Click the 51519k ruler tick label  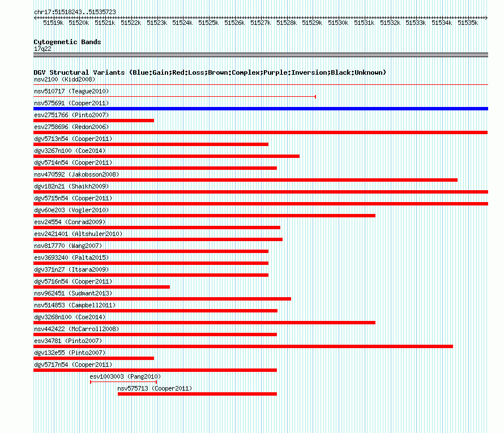(x=53, y=23)
